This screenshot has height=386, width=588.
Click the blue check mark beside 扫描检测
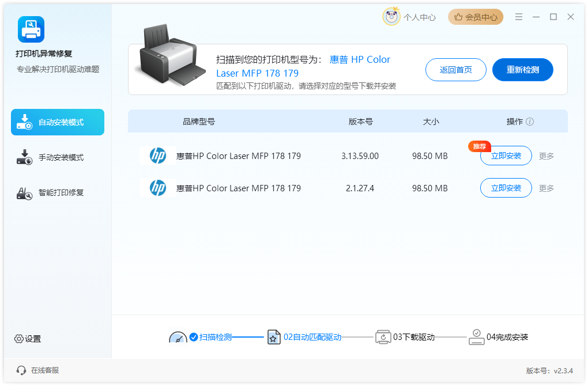194,337
